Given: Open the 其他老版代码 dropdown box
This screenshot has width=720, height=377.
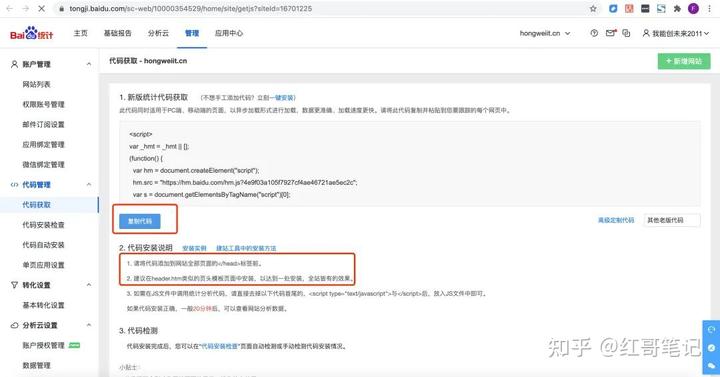Looking at the screenshot, I should (x=672, y=220).
